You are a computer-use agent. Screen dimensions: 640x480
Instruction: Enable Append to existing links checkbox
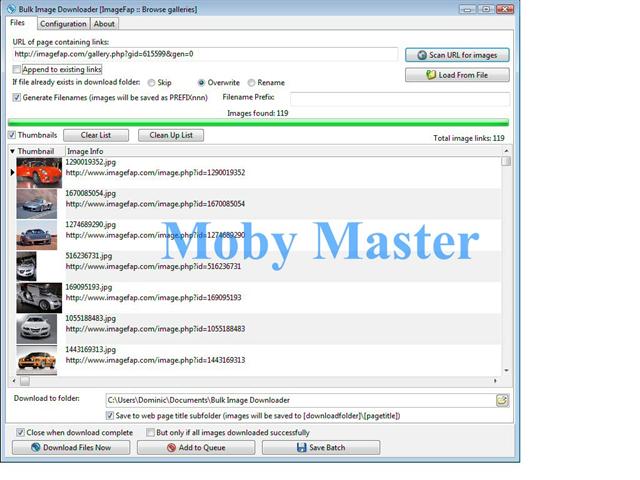coord(17,69)
